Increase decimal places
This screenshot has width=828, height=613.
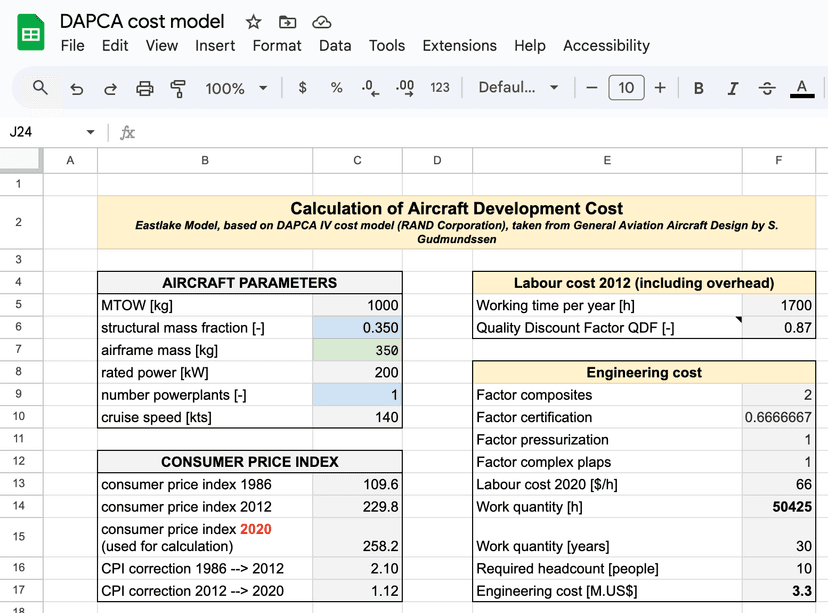(404, 88)
